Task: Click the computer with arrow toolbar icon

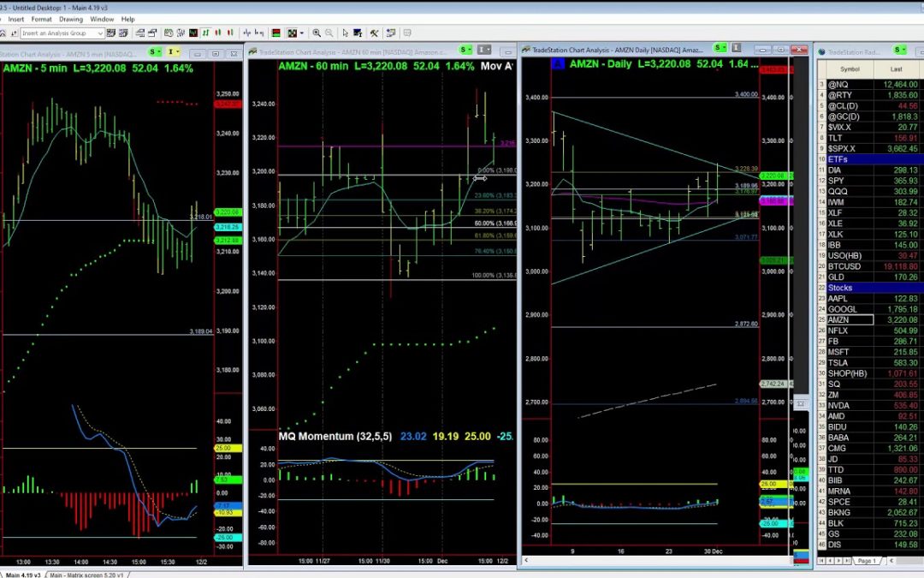Action: point(391,33)
